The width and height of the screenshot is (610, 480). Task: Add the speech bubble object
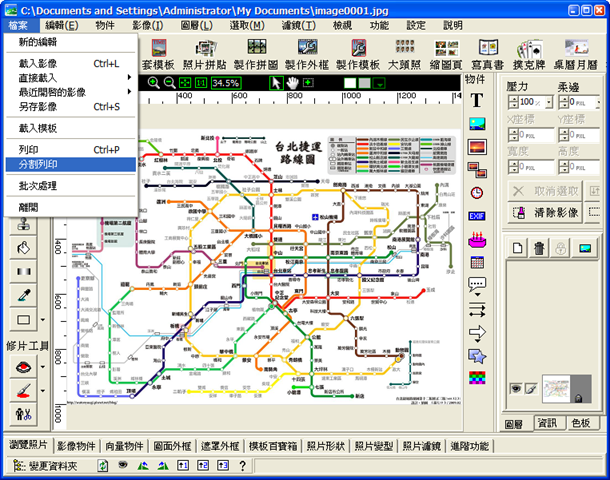click(477, 286)
